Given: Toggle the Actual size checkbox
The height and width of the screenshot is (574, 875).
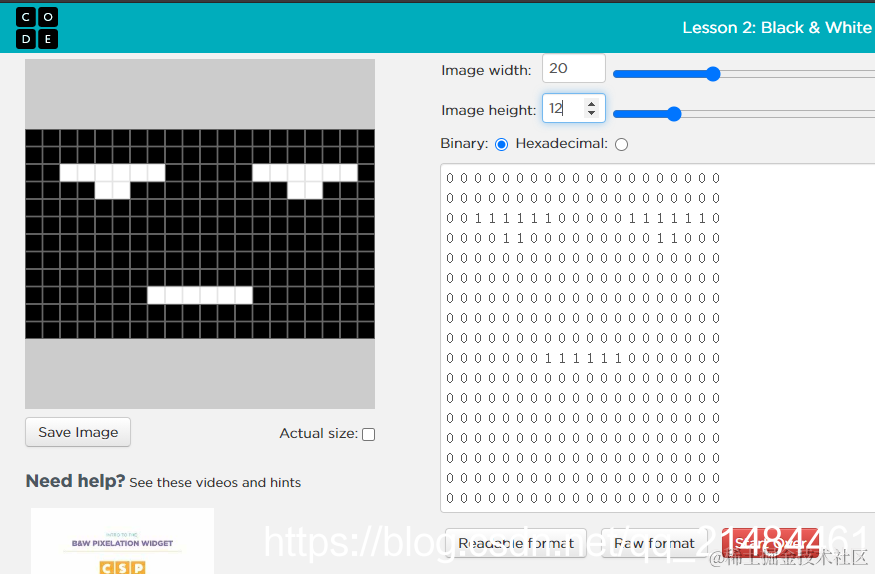Looking at the screenshot, I should tap(368, 434).
